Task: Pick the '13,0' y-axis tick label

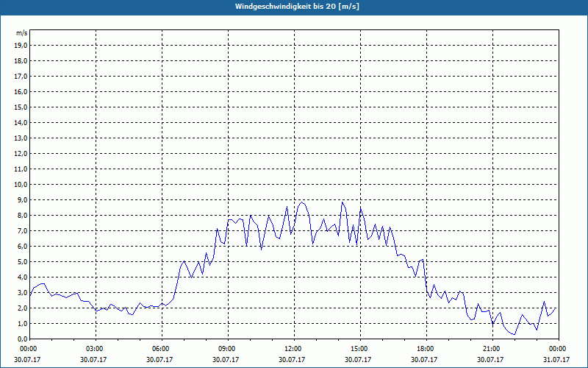Action: [21, 138]
